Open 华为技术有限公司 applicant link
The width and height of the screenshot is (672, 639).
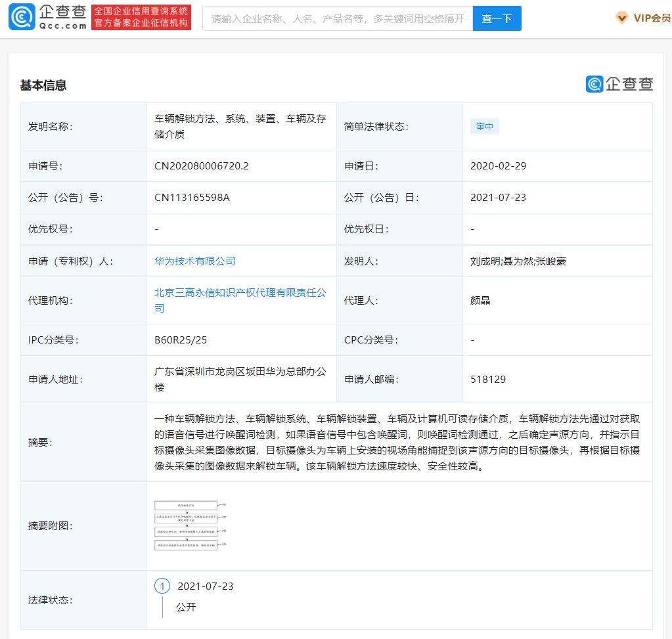[x=194, y=261]
